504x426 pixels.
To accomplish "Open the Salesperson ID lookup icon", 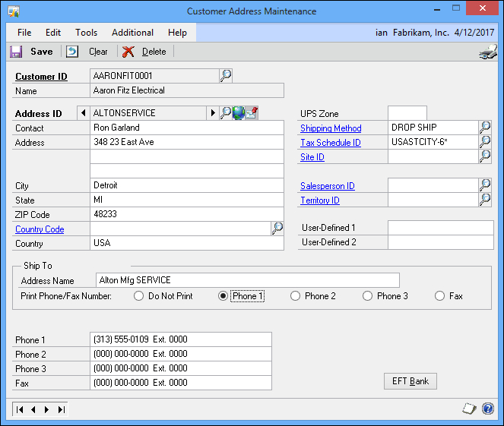I will tap(485, 185).
